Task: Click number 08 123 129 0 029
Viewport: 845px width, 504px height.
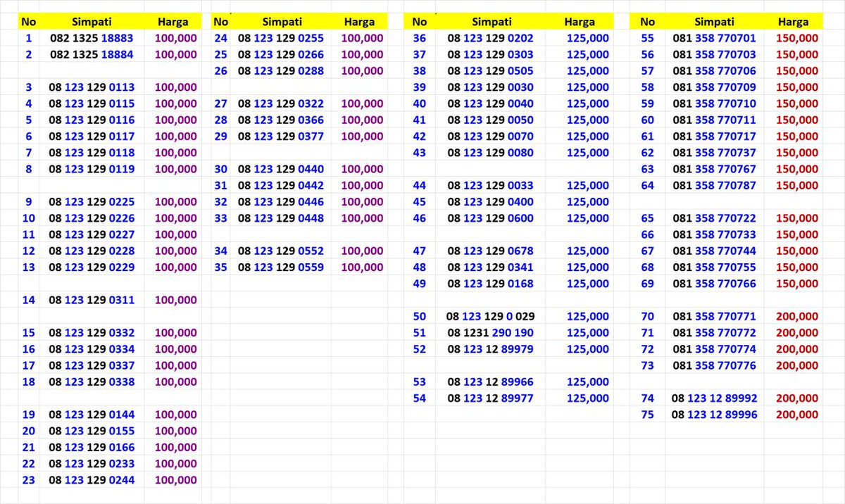Action: (491, 317)
